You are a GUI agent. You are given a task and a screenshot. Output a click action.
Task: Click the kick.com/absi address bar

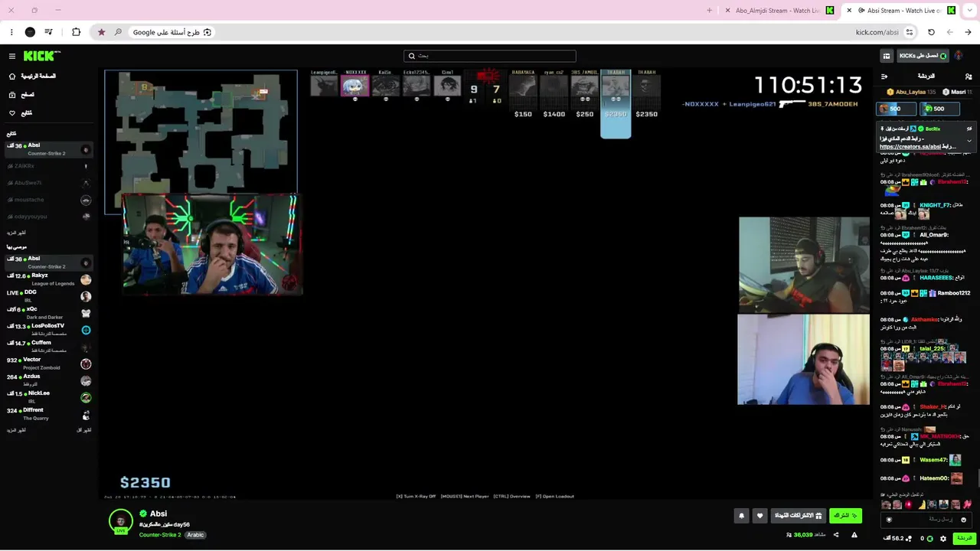(877, 32)
